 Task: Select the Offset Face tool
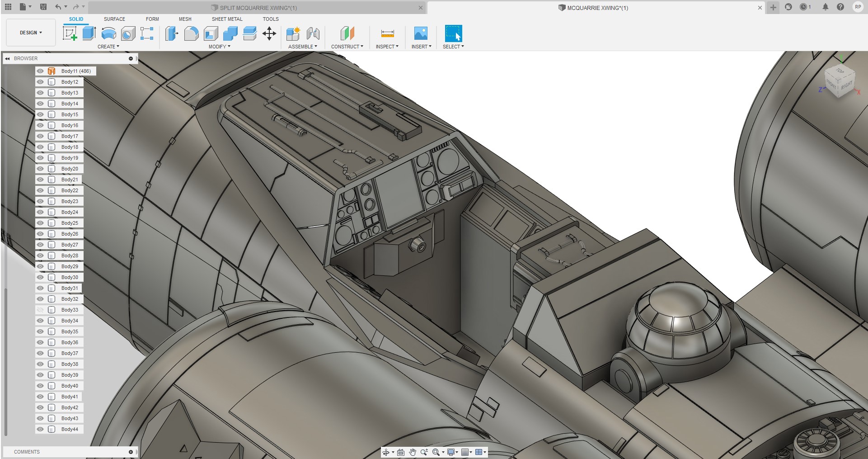[249, 33]
